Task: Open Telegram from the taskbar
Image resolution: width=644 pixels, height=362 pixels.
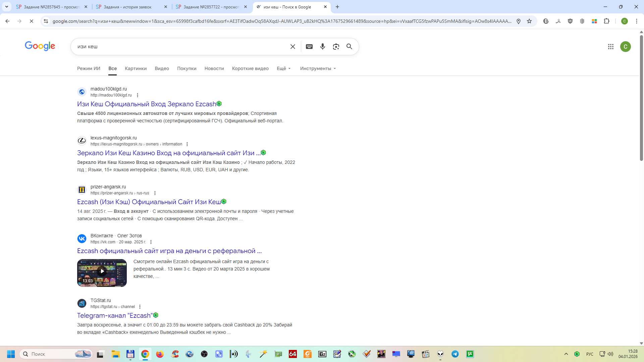Action: tap(455, 354)
